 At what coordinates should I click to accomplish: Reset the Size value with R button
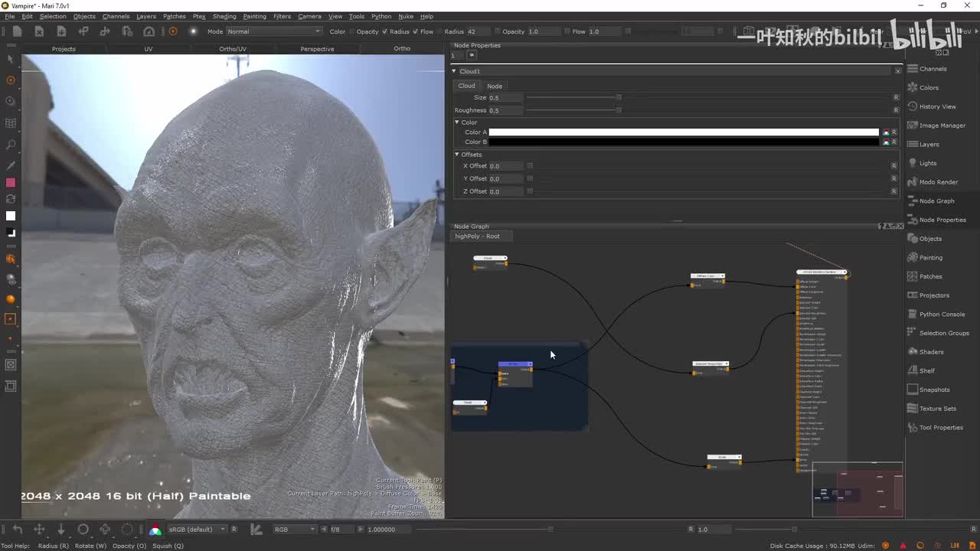(x=896, y=98)
